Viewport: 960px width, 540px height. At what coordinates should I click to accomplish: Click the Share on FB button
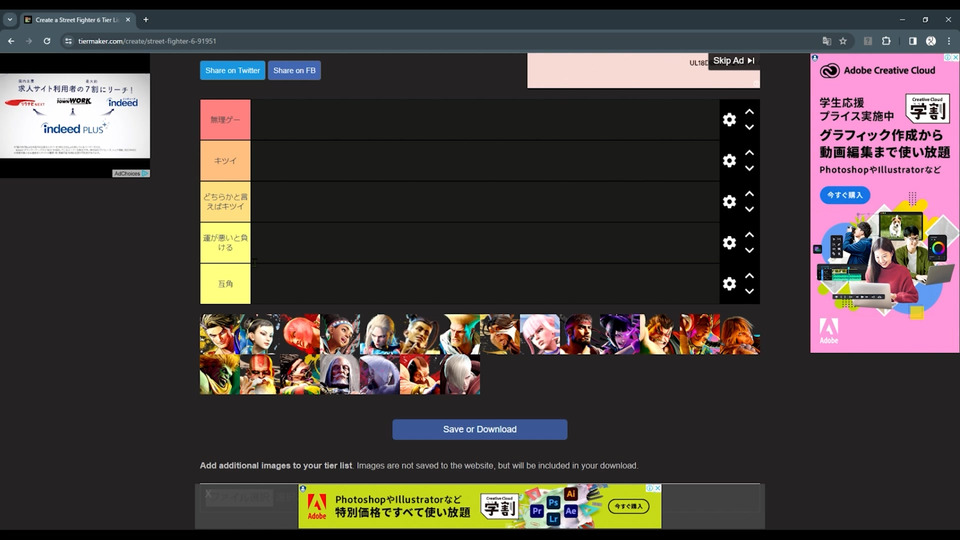click(294, 70)
